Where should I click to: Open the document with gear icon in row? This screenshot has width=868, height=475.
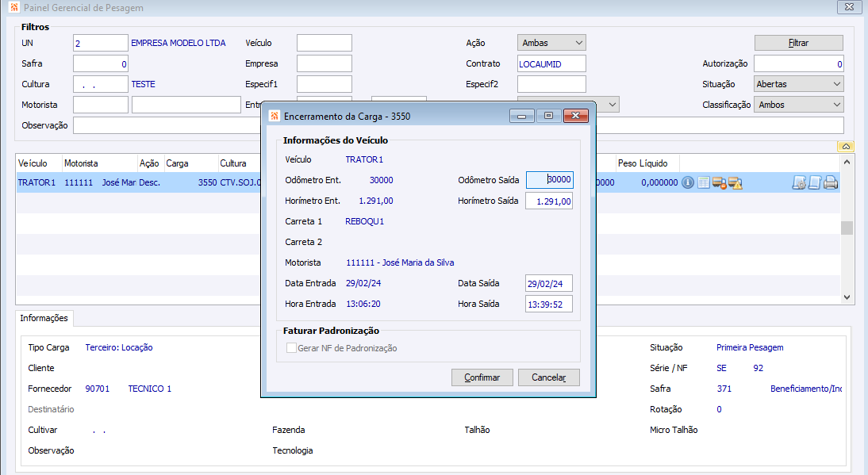(799, 182)
